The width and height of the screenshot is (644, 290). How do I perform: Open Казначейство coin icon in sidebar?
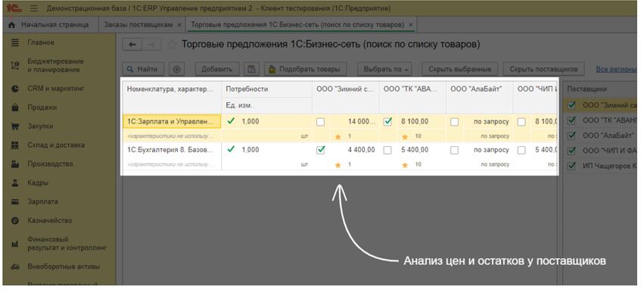point(15,220)
